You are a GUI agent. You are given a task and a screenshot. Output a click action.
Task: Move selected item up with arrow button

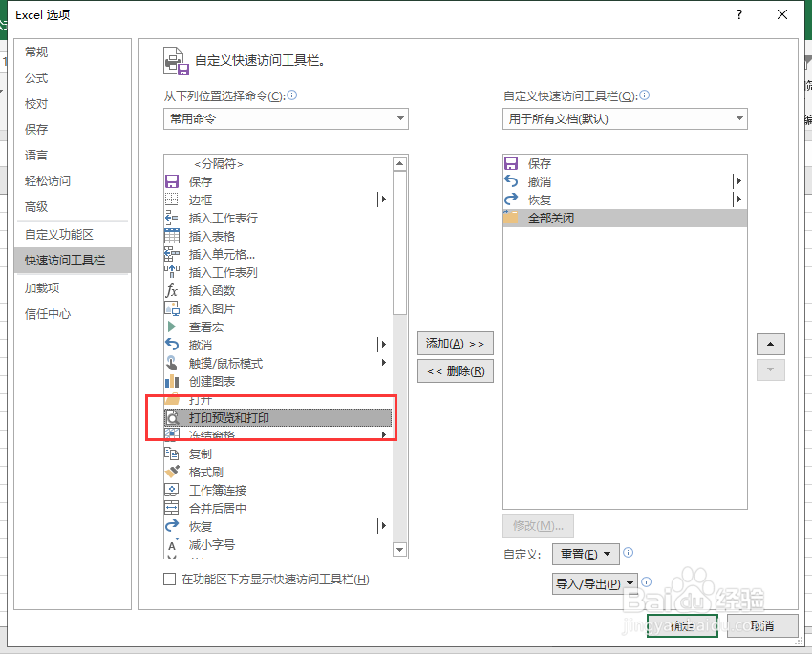tap(771, 344)
